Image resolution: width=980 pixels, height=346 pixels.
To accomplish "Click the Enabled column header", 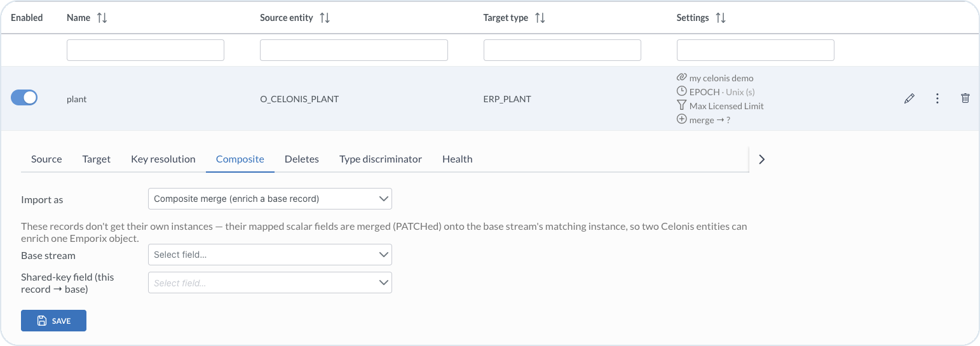I will (27, 18).
